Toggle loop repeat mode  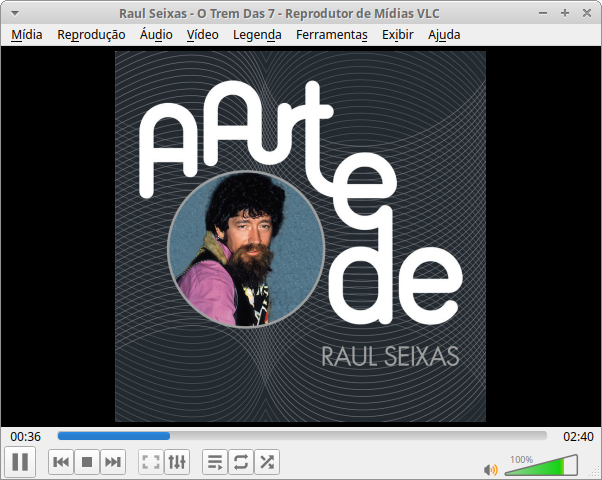(241, 462)
